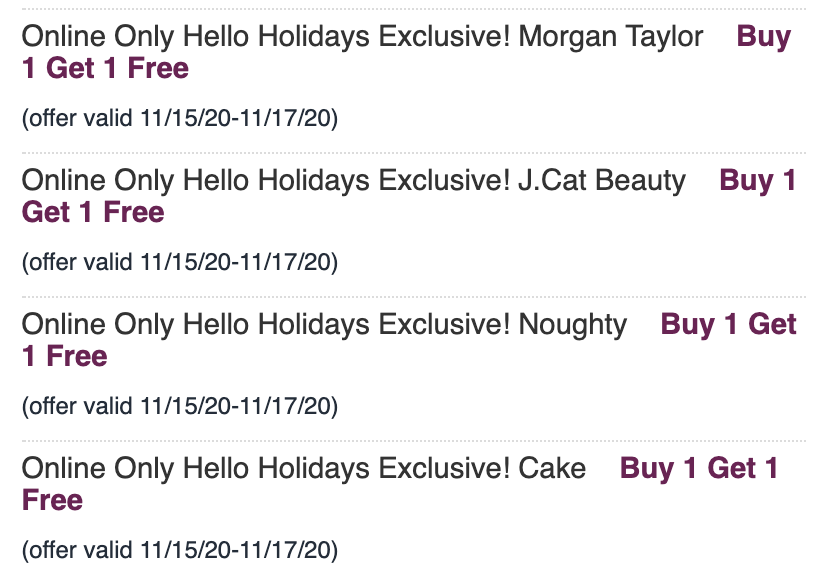Click 'Get 1 Free' under J.Cat Beauty offer
This screenshot has width=824, height=576.
click(93, 212)
